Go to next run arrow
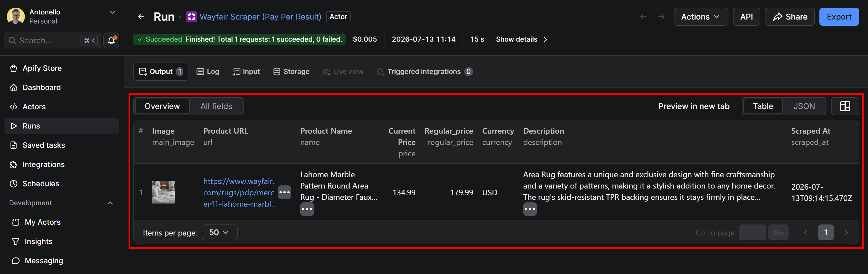This screenshot has width=868, height=274. (x=661, y=17)
